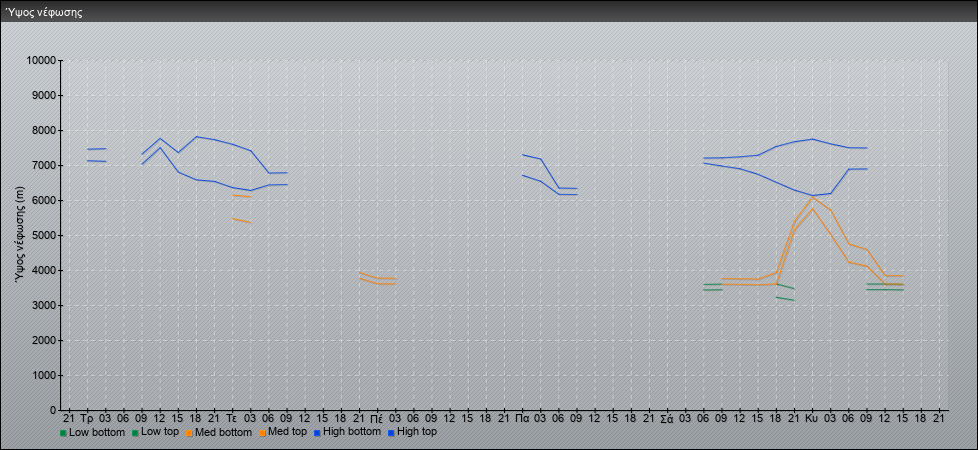Click the 6000 value on the height axis
Screen dimensions: 978x450
pyautogui.click(x=44, y=200)
